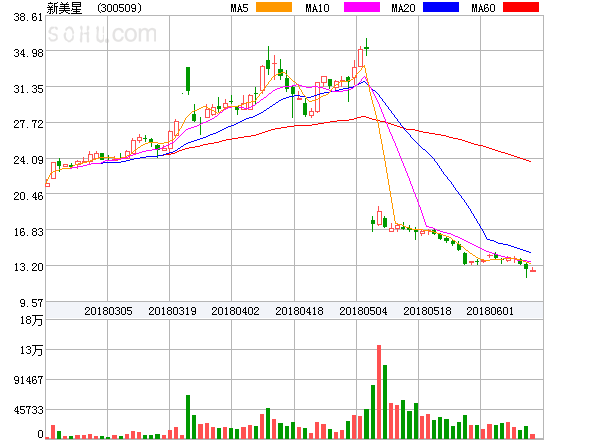Click the 20.46 price axis label
Image resolution: width=600 pixels, height=440 pixels.
point(28,196)
